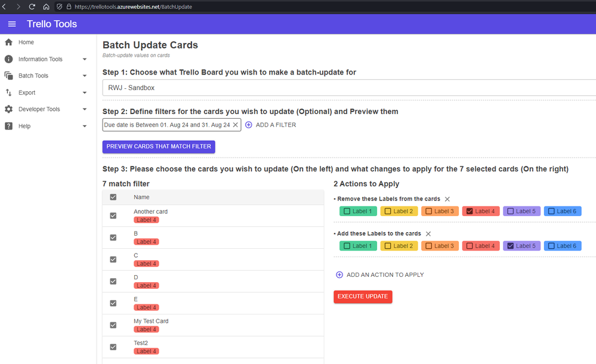The width and height of the screenshot is (596, 364).
Task: Select blue Label 6 in Add these Labels
Action: pyautogui.click(x=563, y=246)
